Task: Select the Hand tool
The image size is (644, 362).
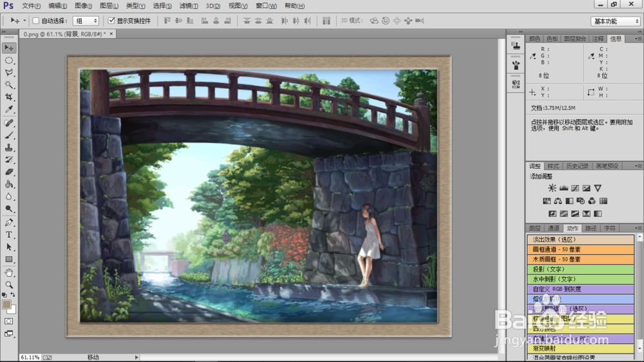Action: click(8, 273)
